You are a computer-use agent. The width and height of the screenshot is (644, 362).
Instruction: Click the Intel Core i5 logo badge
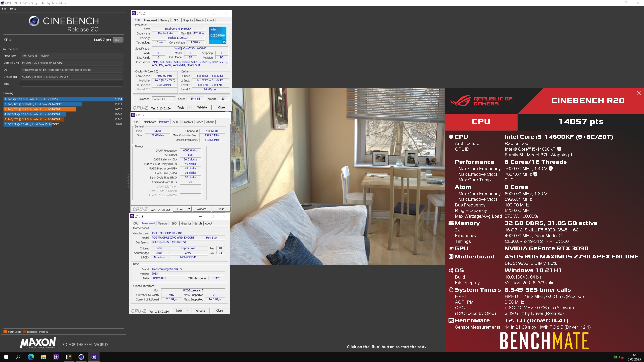coord(218,36)
